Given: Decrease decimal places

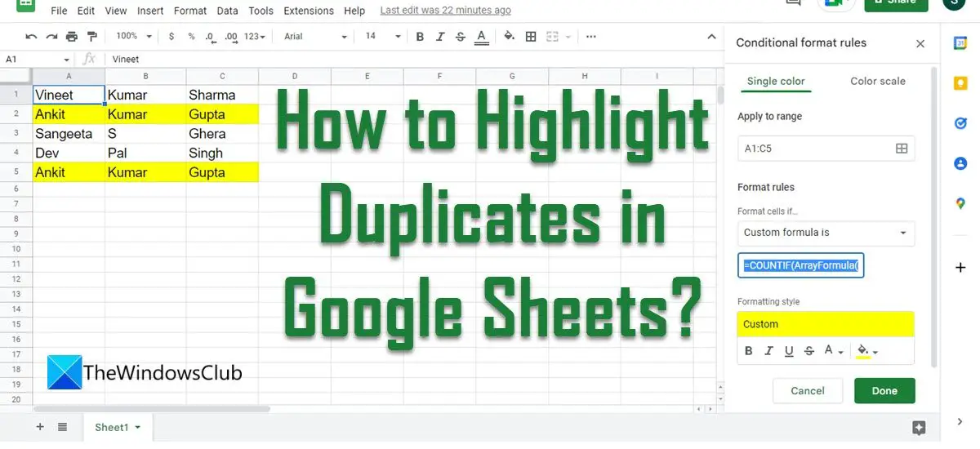Looking at the screenshot, I should (x=211, y=37).
